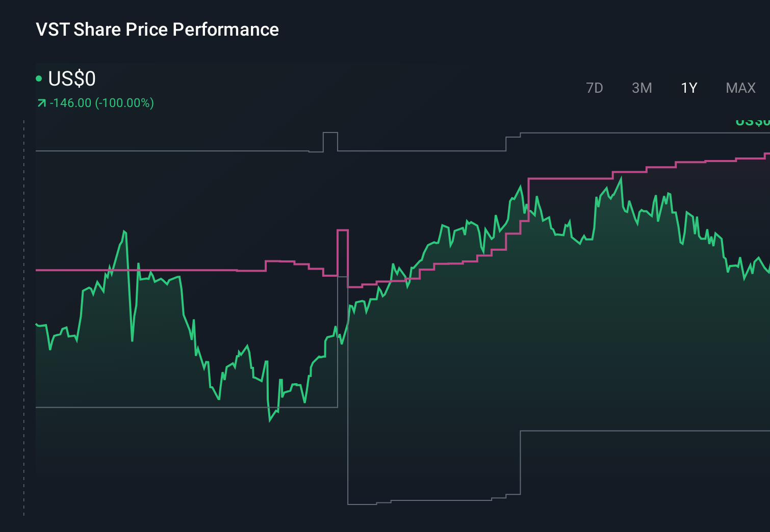
Task: Select the 1Y time range
Action: coord(688,88)
